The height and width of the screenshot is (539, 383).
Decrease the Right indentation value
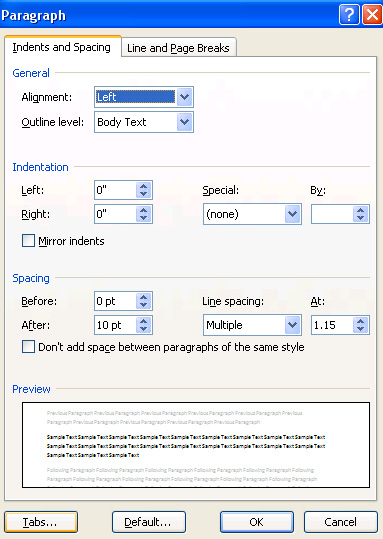click(x=144, y=218)
